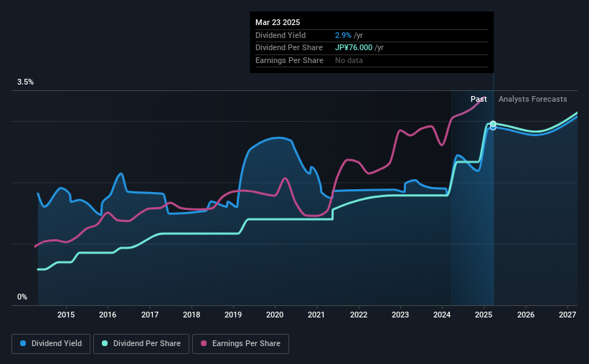This screenshot has width=589, height=364.
Task: Click the 2022 x-axis label
Action: click(x=359, y=315)
